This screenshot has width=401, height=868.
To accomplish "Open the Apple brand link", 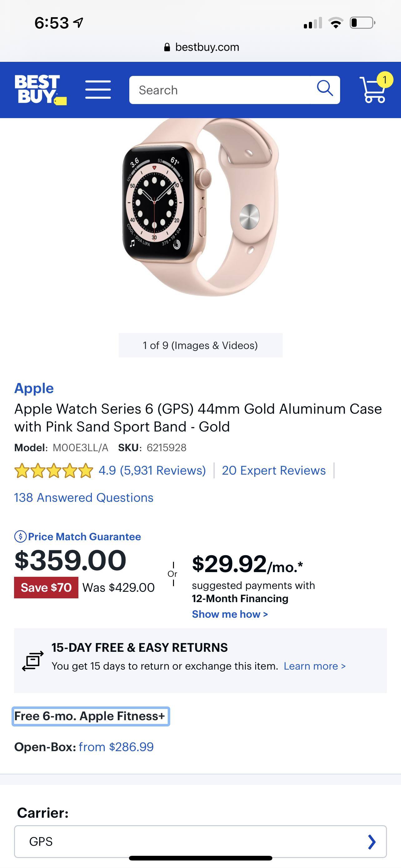I will click(x=34, y=388).
